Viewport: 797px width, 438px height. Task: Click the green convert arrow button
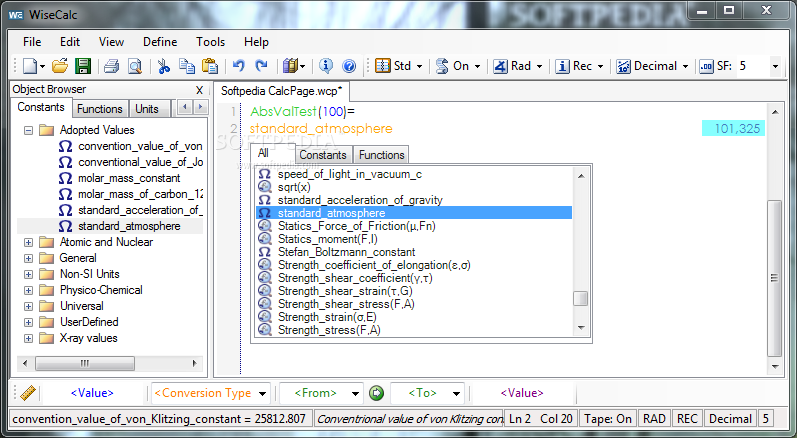point(376,393)
